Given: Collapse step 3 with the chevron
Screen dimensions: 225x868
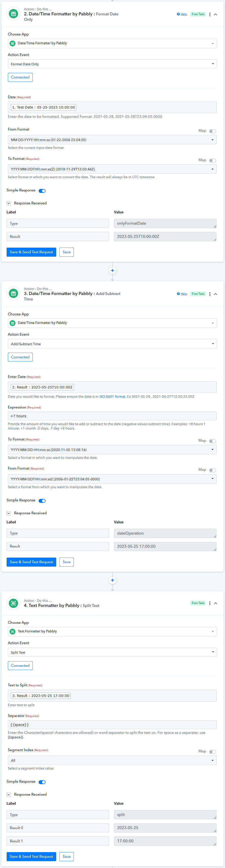Looking at the screenshot, I should tap(215, 294).
